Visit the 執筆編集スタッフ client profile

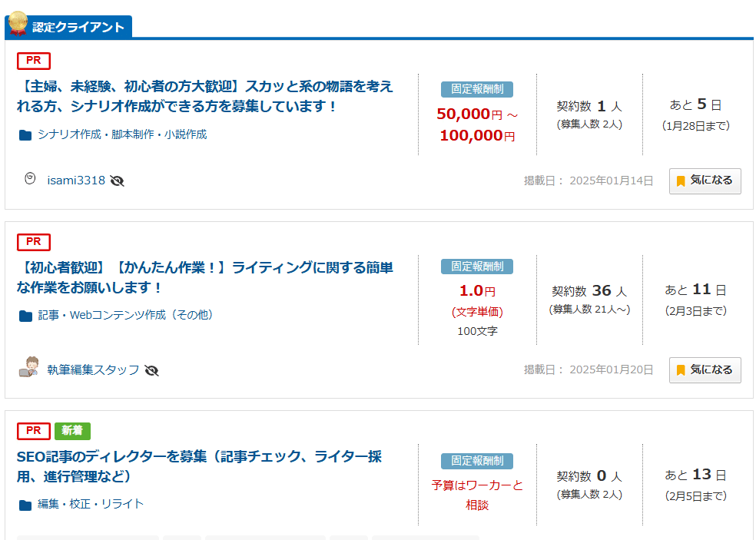pos(93,369)
